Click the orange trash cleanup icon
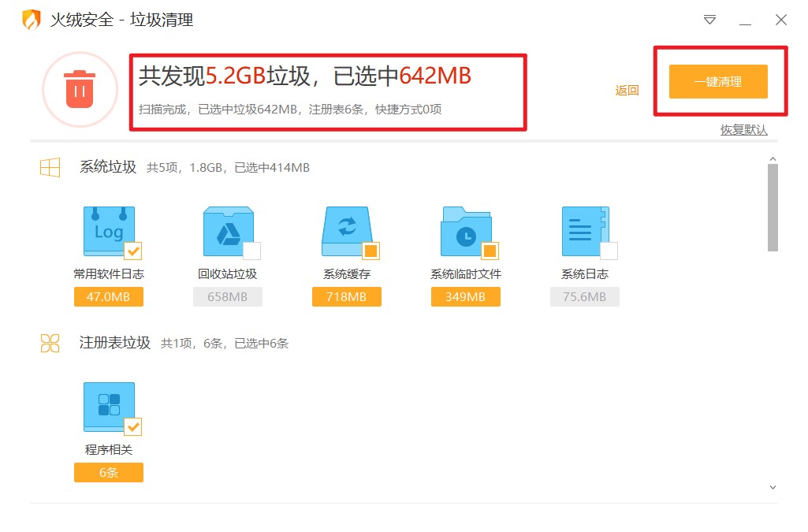 click(79, 89)
